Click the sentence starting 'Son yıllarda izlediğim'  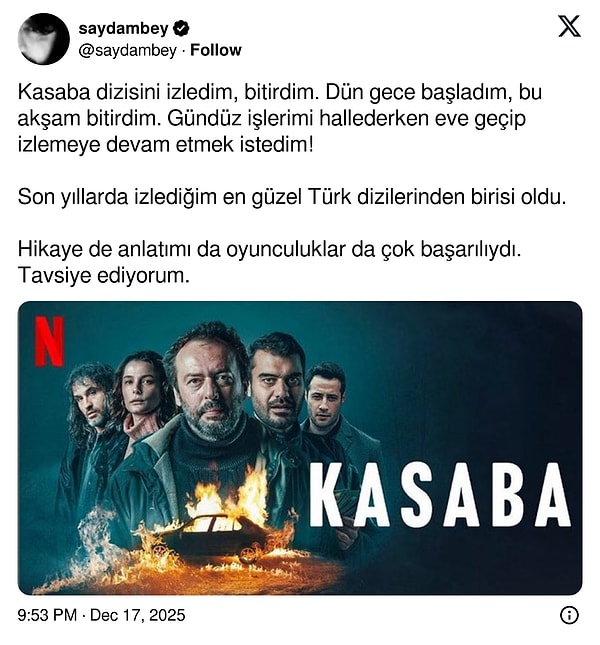(292, 197)
